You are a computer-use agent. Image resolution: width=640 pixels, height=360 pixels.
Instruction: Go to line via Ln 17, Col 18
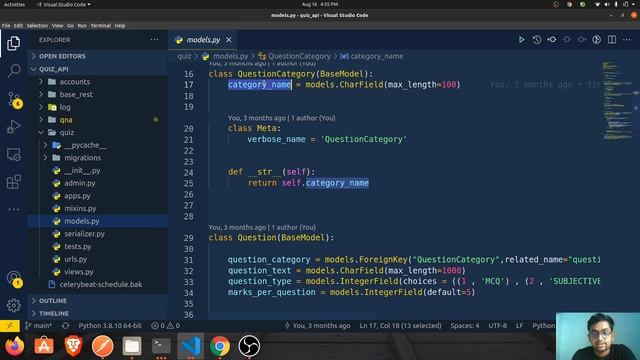(400, 326)
